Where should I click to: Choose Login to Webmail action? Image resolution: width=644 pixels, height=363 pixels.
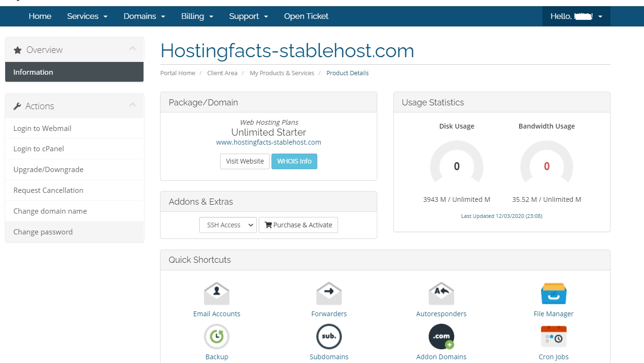coord(75,129)
